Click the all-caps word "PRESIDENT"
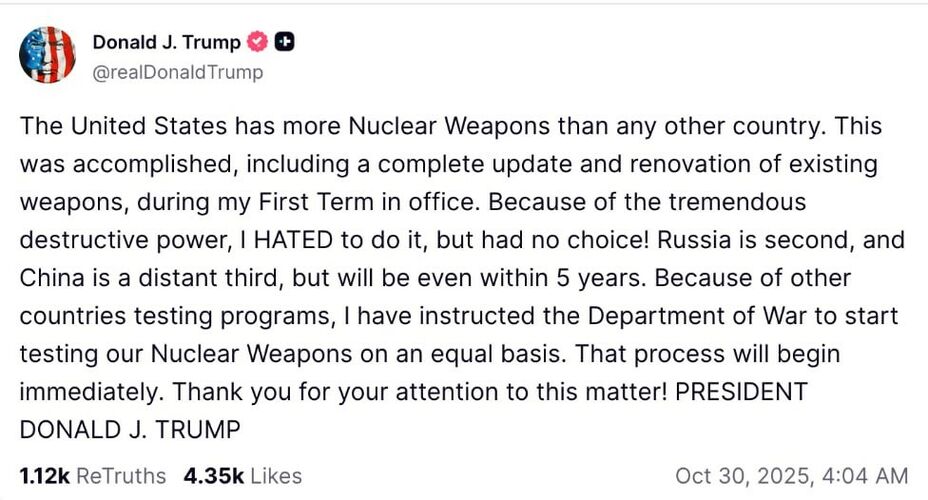Screen dimensions: 928x500 click(x=741, y=392)
